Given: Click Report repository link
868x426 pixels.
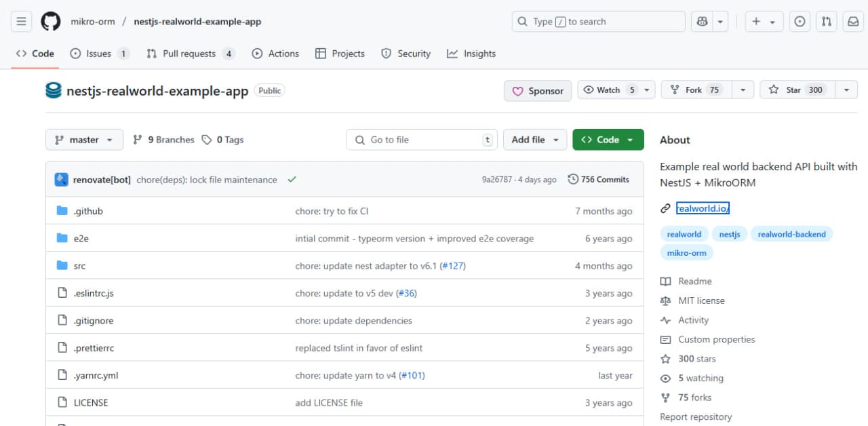Looking at the screenshot, I should 696,417.
